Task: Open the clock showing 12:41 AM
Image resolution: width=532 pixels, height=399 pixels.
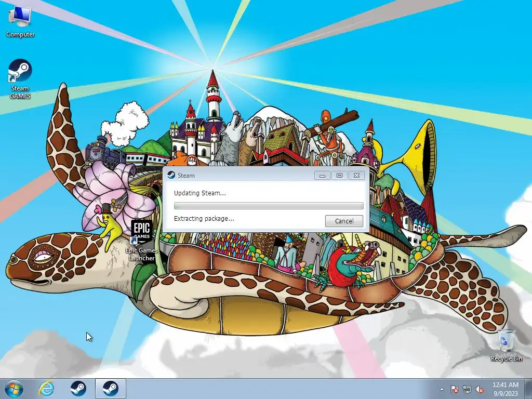Action: click(x=505, y=389)
